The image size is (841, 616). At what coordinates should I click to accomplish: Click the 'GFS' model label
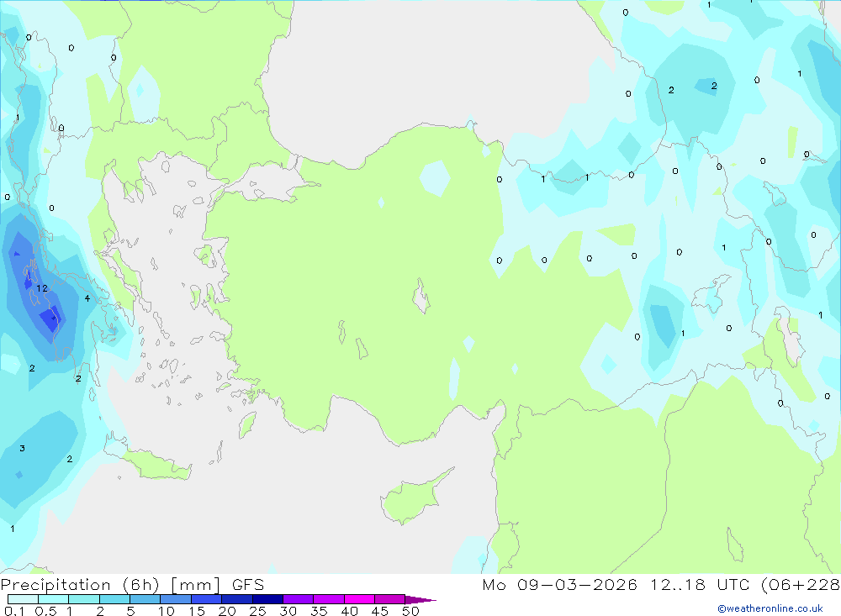tap(248, 585)
